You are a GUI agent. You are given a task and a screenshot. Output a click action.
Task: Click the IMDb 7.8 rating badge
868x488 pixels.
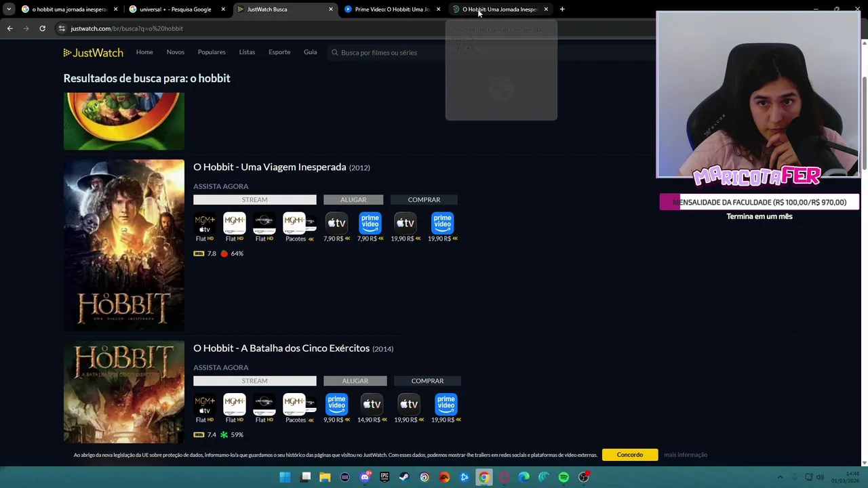199,253
